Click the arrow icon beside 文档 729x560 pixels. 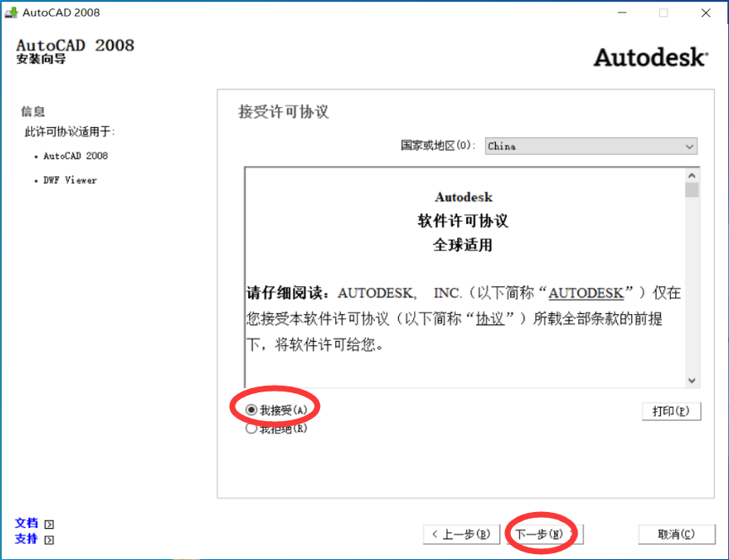pyautogui.click(x=48, y=524)
